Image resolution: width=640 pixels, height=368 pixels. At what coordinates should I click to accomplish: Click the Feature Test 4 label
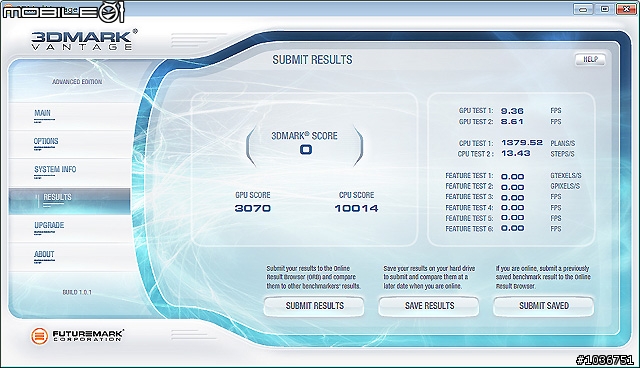click(x=469, y=208)
